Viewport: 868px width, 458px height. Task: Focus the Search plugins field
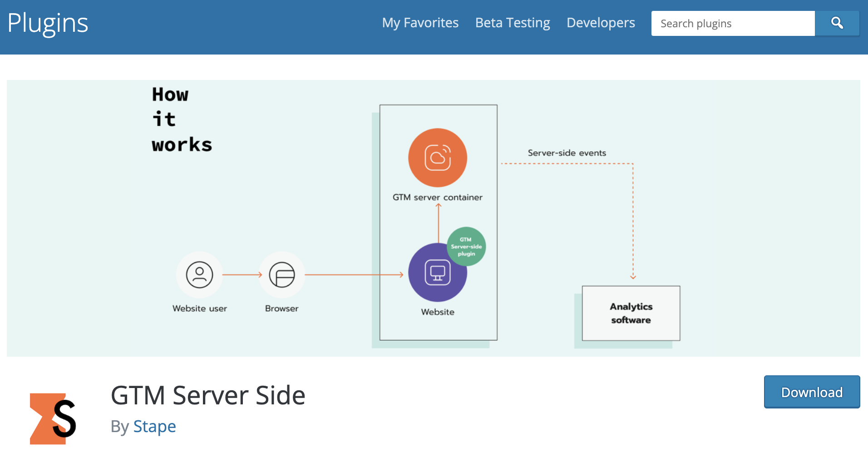733,23
